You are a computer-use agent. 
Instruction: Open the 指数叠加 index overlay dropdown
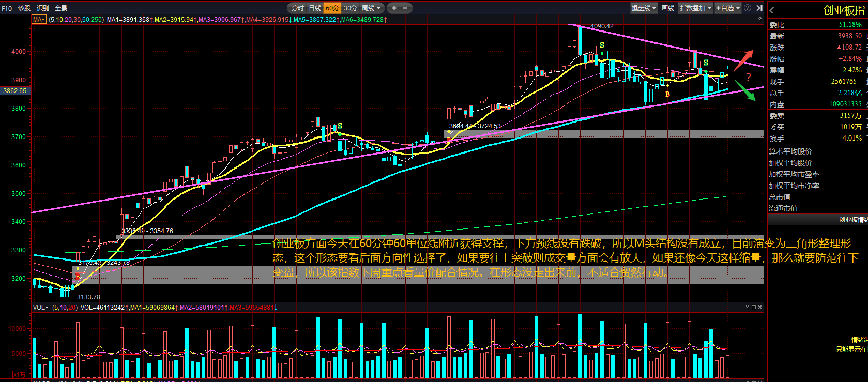click(696, 8)
